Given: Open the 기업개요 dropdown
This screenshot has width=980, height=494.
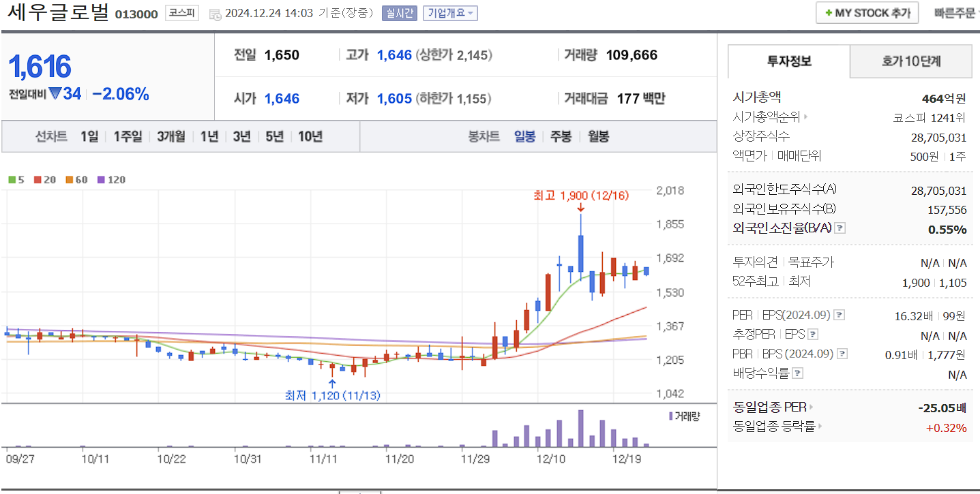Looking at the screenshot, I should point(451,12).
